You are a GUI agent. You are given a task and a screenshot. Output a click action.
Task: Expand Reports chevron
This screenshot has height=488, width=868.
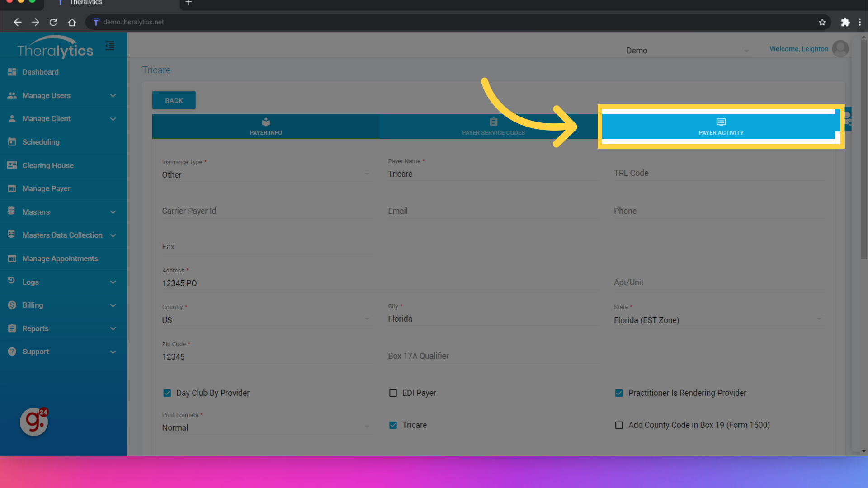click(x=113, y=328)
